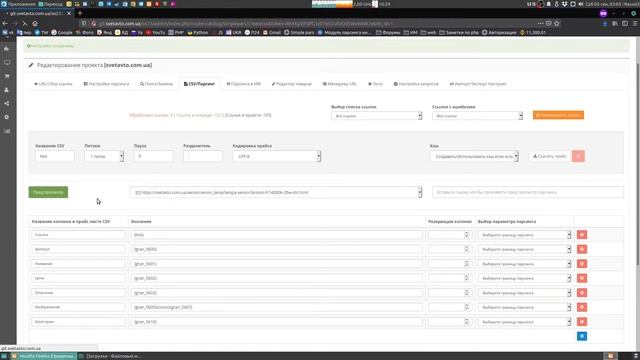Screen dimensions: 640x360
Task: Open the bar chart sidebar icon
Action: (7, 131)
